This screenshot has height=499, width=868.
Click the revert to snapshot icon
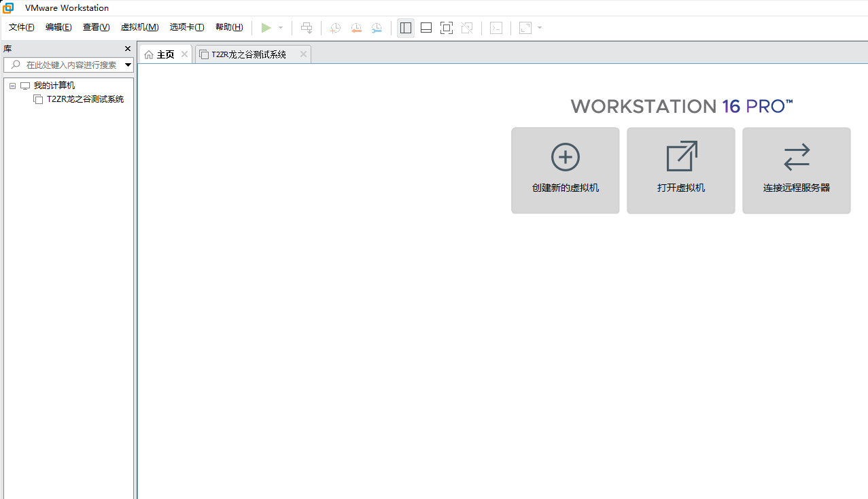pos(356,28)
